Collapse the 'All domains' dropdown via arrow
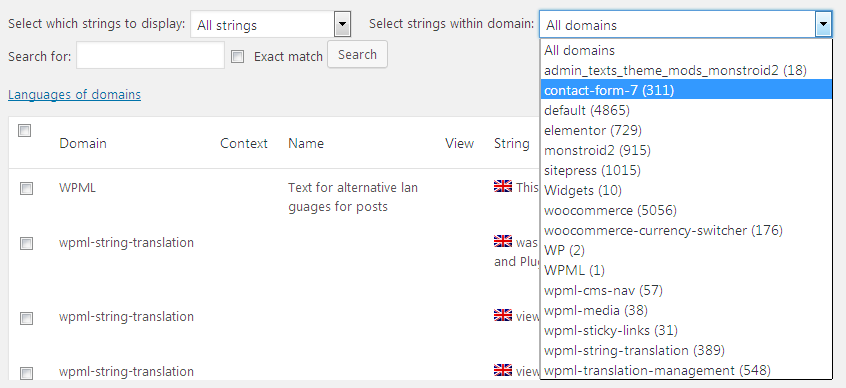This screenshot has height=388, width=846. (823, 24)
